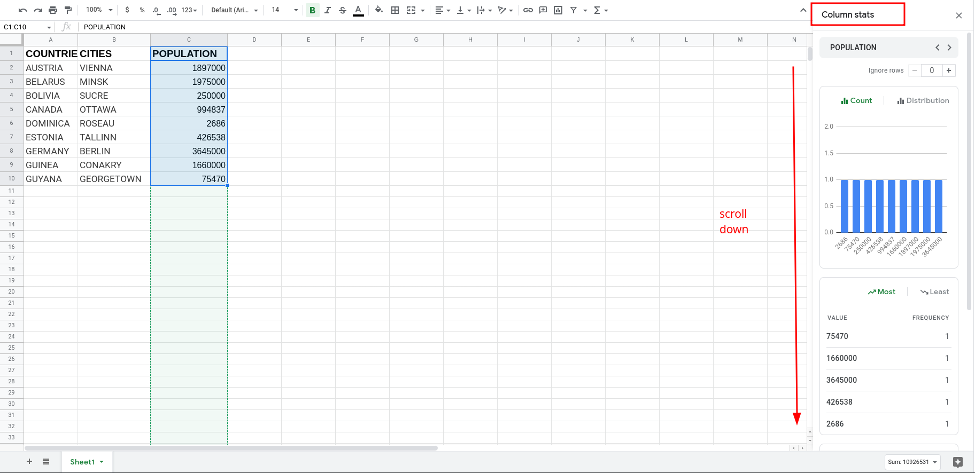This screenshot has width=977, height=474.
Task: Open more number formats 123 dropdown
Action: (190, 10)
